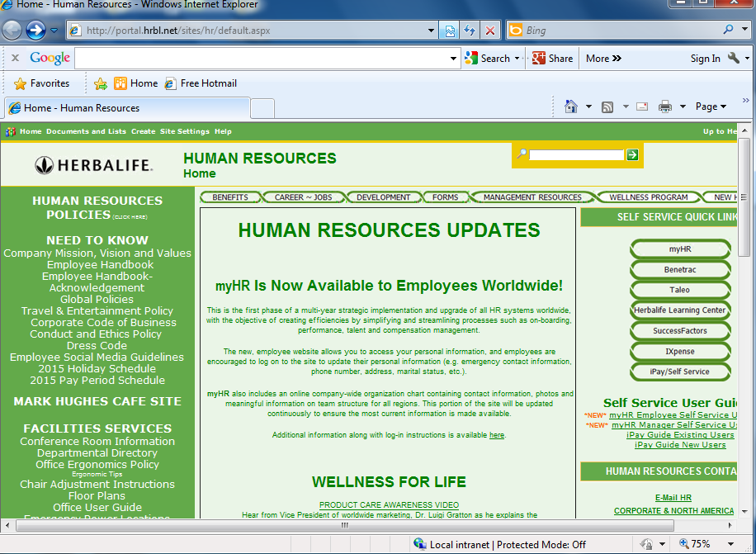
Task: Click the Stop loading red X icon
Action: click(x=490, y=31)
